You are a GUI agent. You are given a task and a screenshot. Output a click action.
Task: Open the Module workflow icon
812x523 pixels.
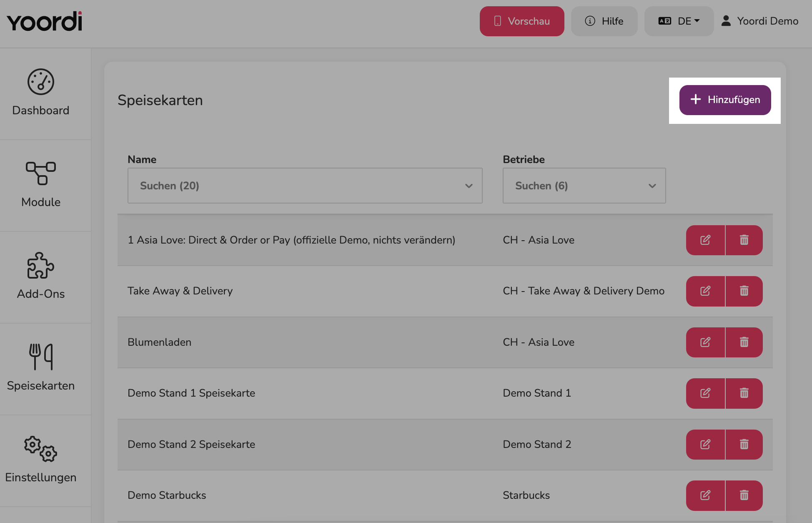(x=41, y=173)
